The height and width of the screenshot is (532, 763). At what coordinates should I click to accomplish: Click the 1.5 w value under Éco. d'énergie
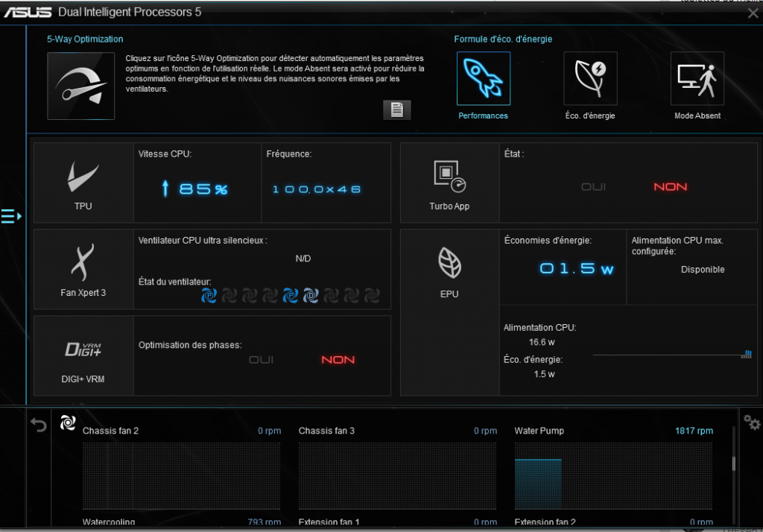544,374
